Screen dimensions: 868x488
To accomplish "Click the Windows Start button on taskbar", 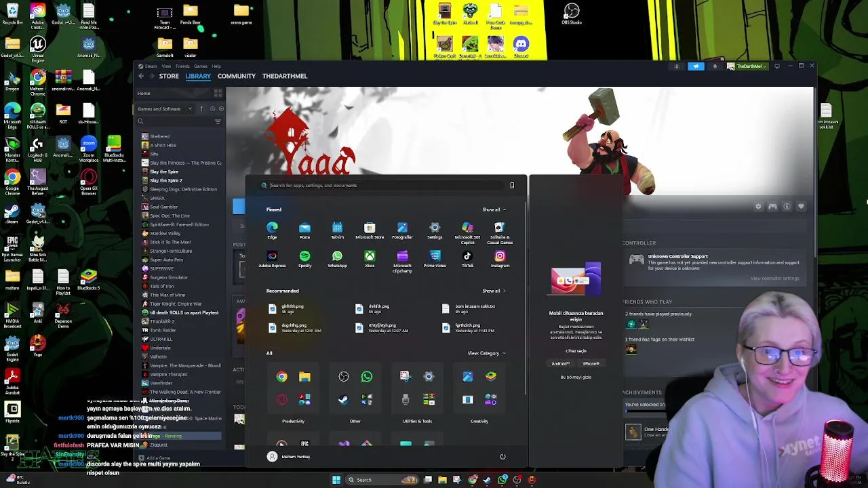I will click(x=336, y=480).
